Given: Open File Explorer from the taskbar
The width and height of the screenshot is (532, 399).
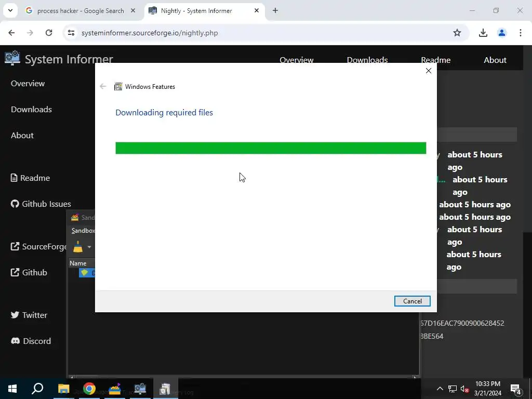Looking at the screenshot, I should pyautogui.click(x=63, y=389).
